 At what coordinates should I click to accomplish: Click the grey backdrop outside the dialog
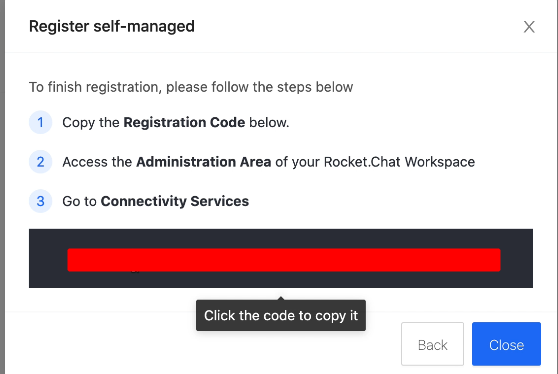click(2, 187)
